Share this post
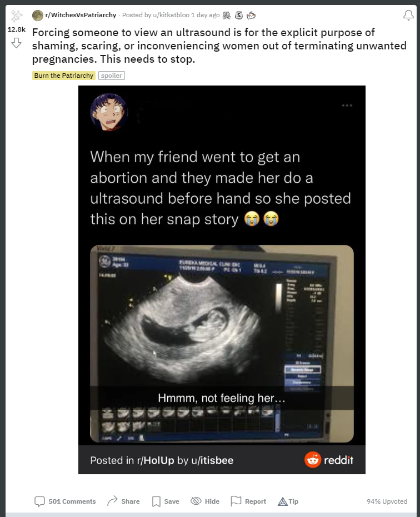 [123, 501]
